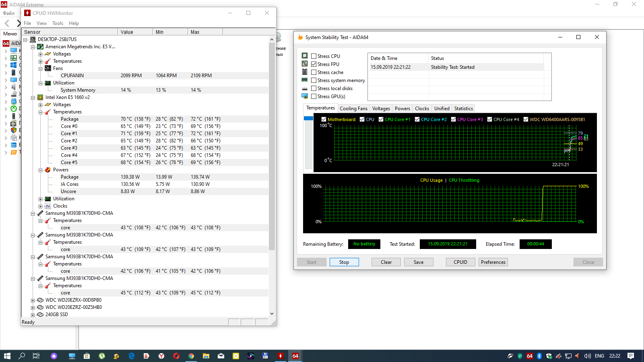The height and width of the screenshot is (362, 644).
Task: Switch to AIDA64 taskbar icon
Action: (x=295, y=356)
